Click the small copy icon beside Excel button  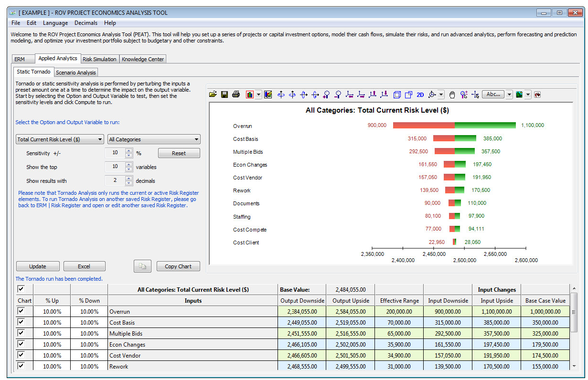click(x=142, y=266)
